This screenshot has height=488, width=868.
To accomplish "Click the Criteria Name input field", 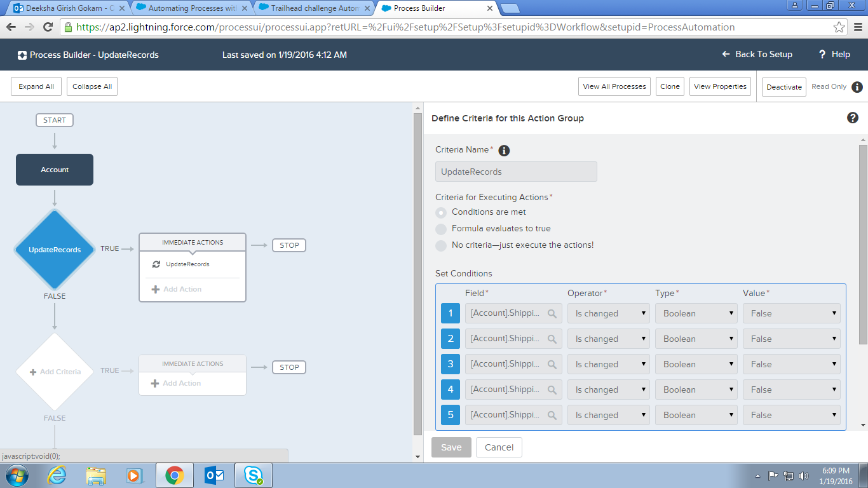I will pyautogui.click(x=516, y=172).
